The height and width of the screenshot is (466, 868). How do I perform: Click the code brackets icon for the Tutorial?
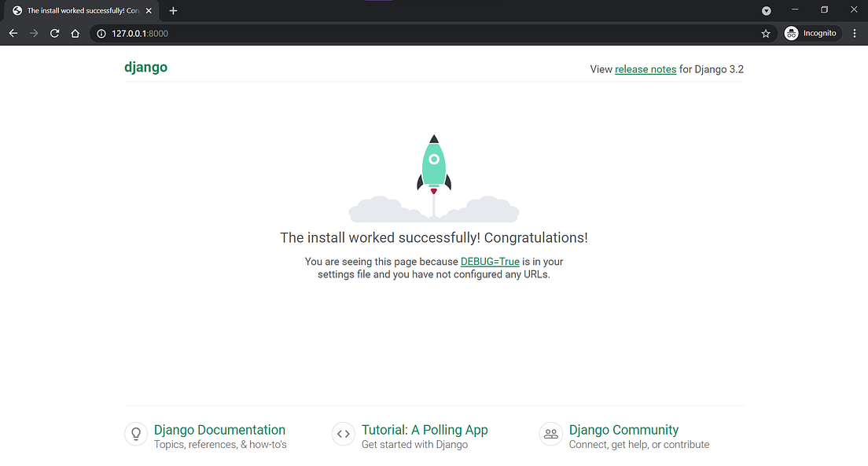pyautogui.click(x=344, y=434)
